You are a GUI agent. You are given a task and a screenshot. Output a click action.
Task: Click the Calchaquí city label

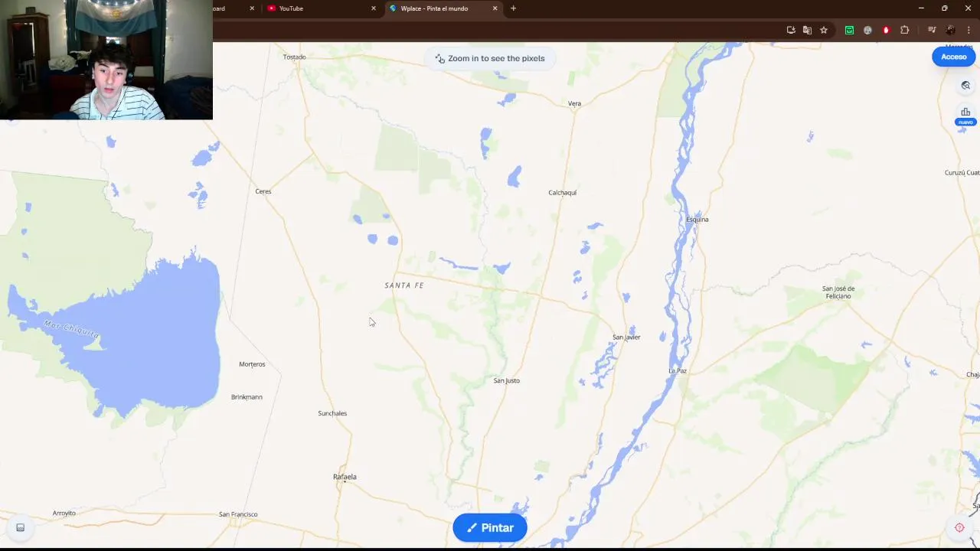[x=563, y=193]
